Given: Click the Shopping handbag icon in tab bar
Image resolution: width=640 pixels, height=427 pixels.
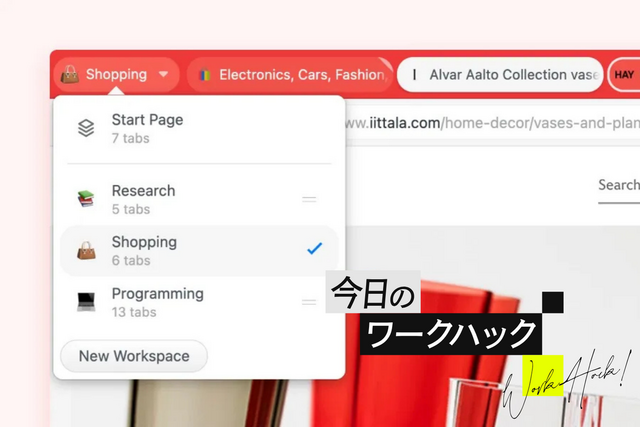Looking at the screenshot, I should (x=70, y=75).
